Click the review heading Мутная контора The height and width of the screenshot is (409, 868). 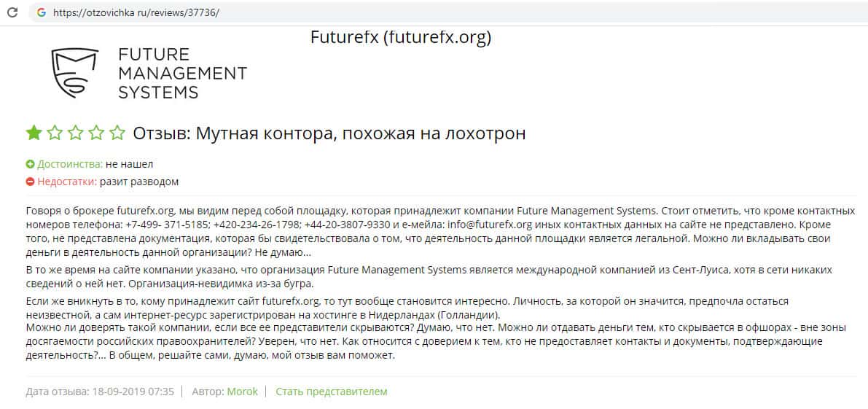[329, 133]
